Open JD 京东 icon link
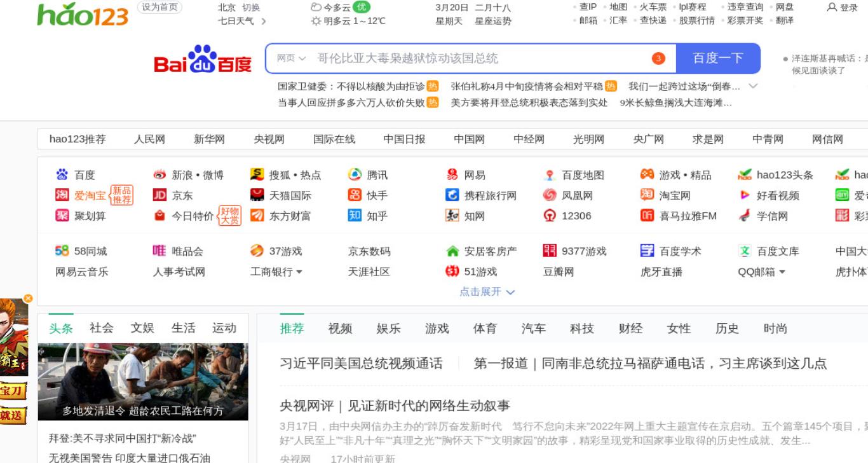 click(x=159, y=195)
